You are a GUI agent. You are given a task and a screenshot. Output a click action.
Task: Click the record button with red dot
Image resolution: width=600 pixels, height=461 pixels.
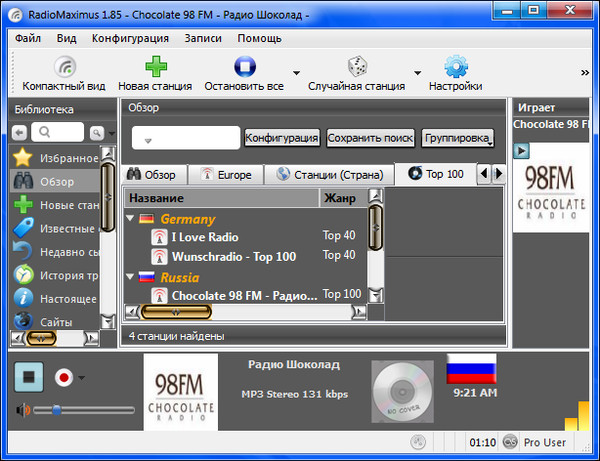[63, 378]
